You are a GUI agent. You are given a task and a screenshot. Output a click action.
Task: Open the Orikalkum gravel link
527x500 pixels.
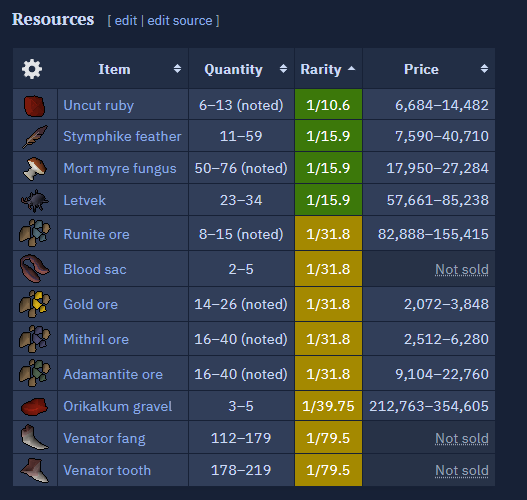click(118, 407)
